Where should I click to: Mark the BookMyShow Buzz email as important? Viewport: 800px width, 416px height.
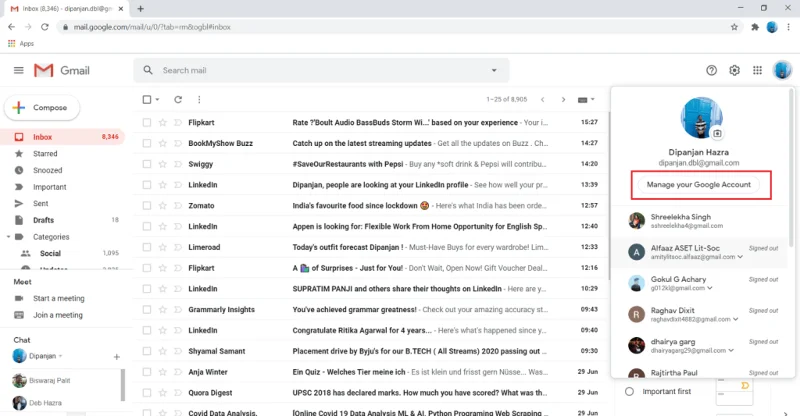pyautogui.click(x=178, y=143)
